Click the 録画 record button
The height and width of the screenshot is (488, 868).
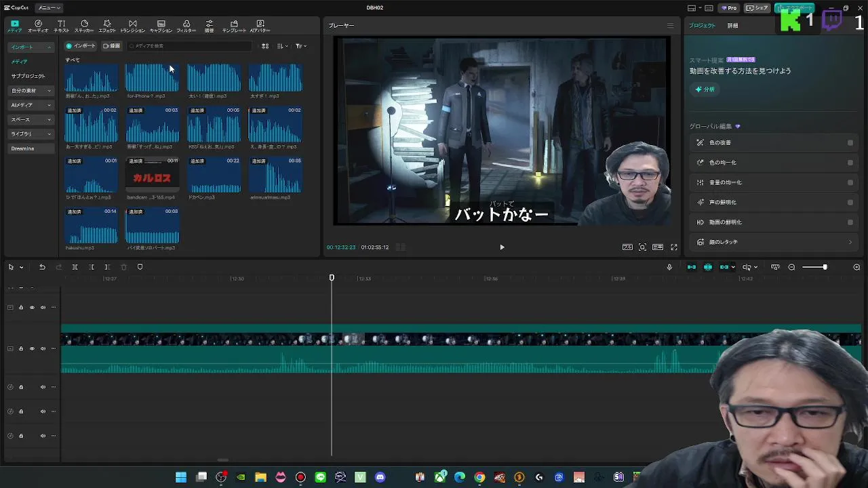pyautogui.click(x=111, y=46)
